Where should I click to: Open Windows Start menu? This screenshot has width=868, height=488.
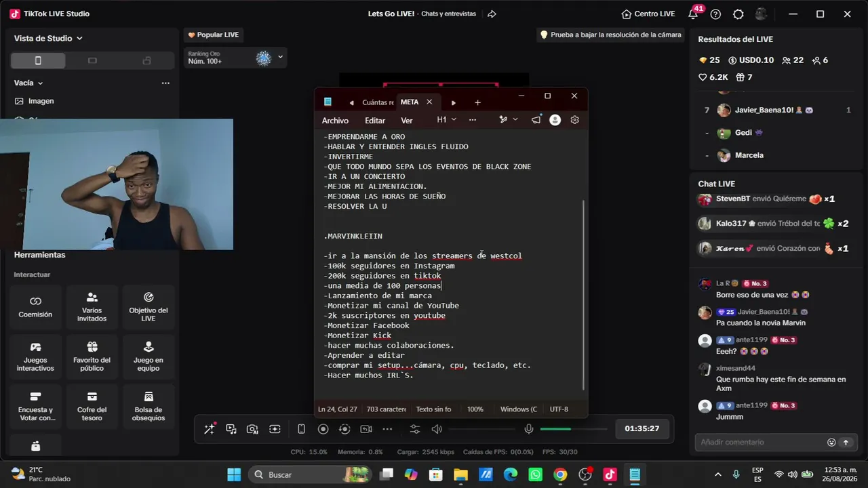234,474
